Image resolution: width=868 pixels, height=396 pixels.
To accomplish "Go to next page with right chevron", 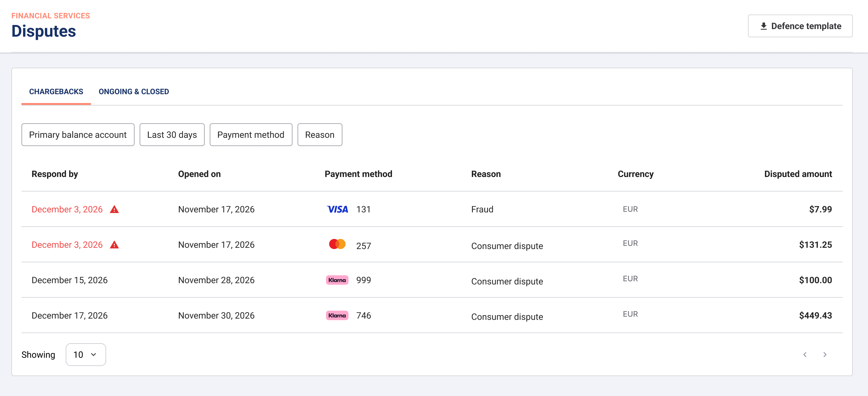I will (x=824, y=355).
